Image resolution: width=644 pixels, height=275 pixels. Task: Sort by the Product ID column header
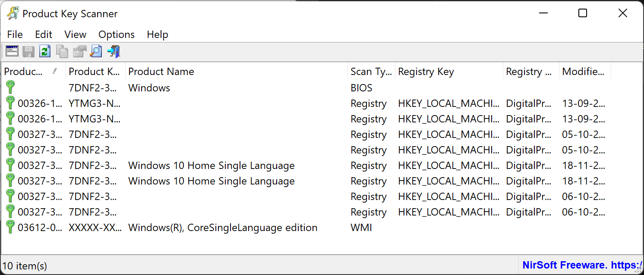[34, 72]
